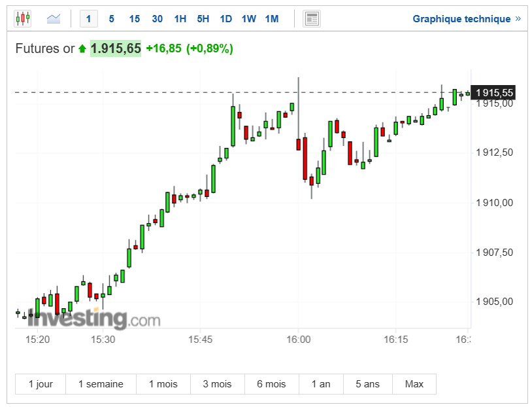The width and height of the screenshot is (532, 407).
Task: Open the Graphique technique link
Action: click(467, 19)
